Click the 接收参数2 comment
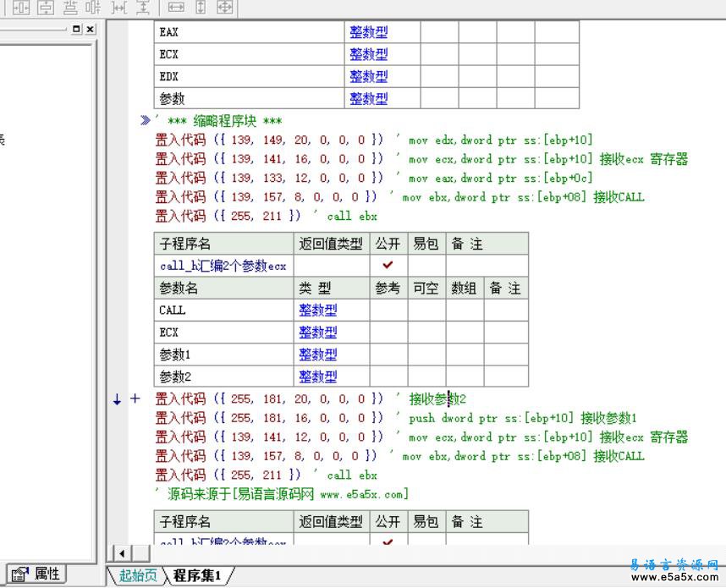 pyautogui.click(x=437, y=398)
